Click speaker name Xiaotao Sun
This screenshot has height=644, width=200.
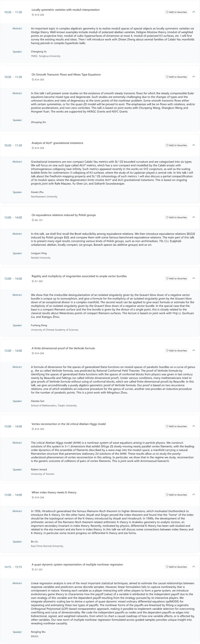(x=37, y=401)
